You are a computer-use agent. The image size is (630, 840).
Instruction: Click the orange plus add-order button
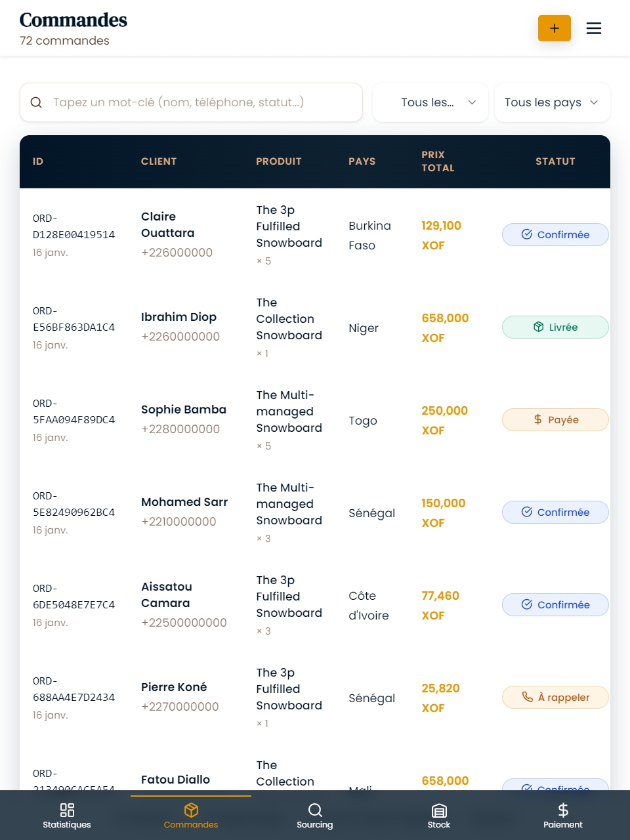click(554, 28)
